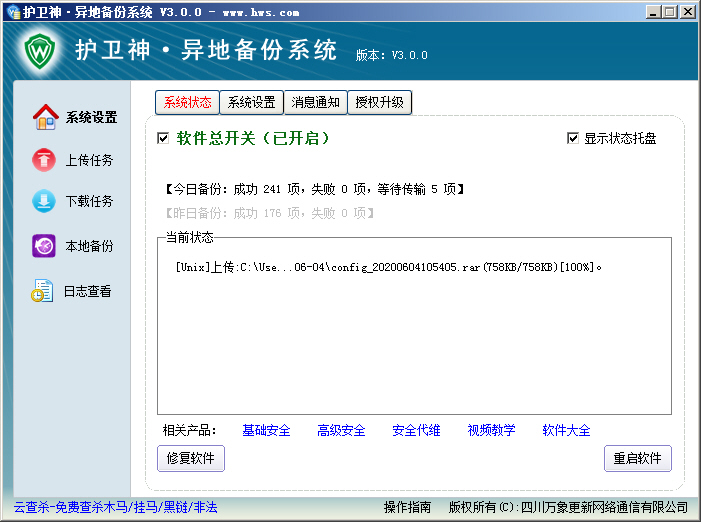Viewport: 701px width, 522px height.
Task: Close the 护卫神 window
Action: tap(688, 12)
